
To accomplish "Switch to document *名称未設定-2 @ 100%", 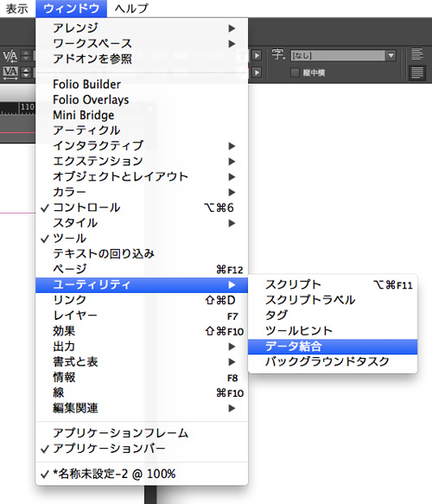I will click(x=142, y=474).
